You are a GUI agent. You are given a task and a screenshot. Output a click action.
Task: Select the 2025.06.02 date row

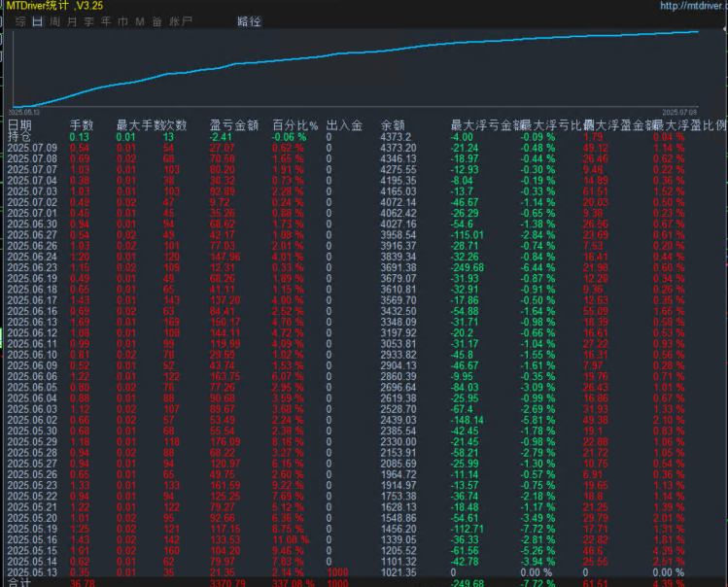pyautogui.click(x=32, y=420)
